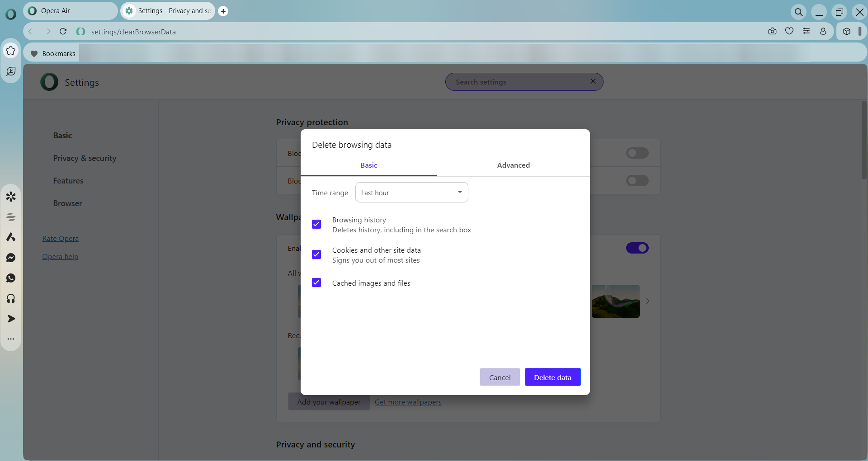The image size is (868, 461).
Task: Click Get more wallpapers link
Action: tap(408, 402)
